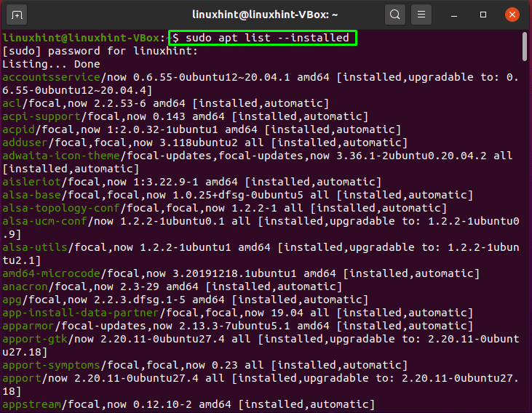Image resolution: width=532 pixels, height=413 pixels.
Task: Click version 2.2.53-6 on the acl line
Action: click(x=120, y=103)
